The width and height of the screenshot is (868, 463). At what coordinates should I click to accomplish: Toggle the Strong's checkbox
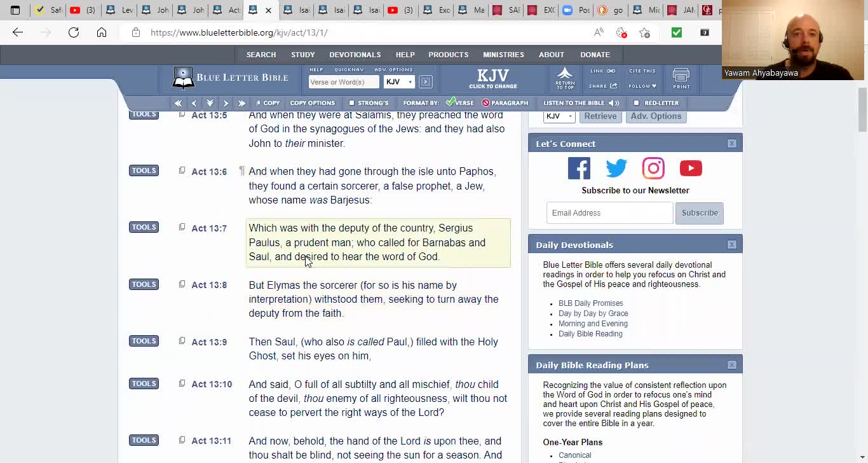351,103
